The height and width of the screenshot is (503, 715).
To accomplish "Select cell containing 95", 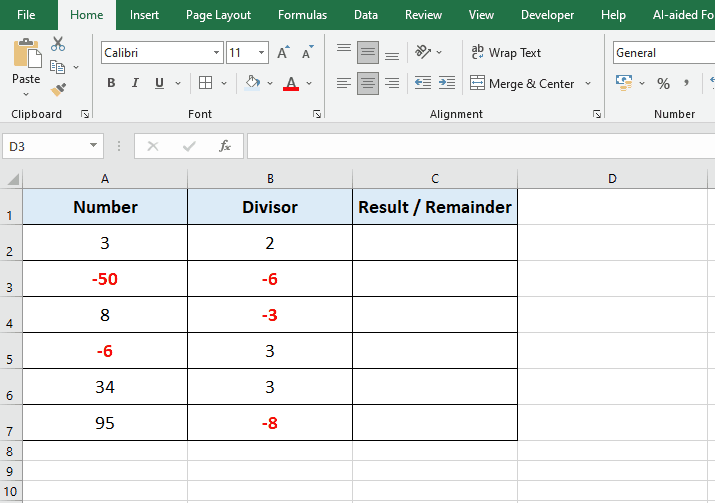I will pos(105,423).
